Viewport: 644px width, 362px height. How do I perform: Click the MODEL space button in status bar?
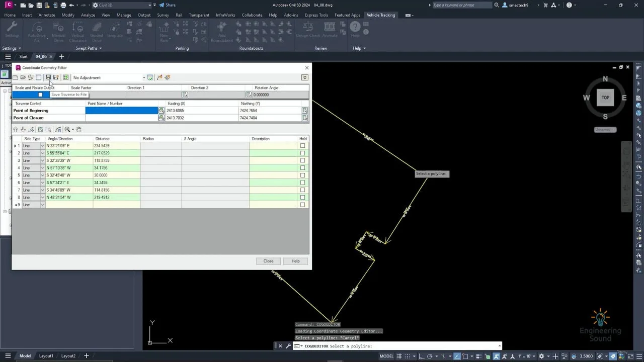point(386,356)
